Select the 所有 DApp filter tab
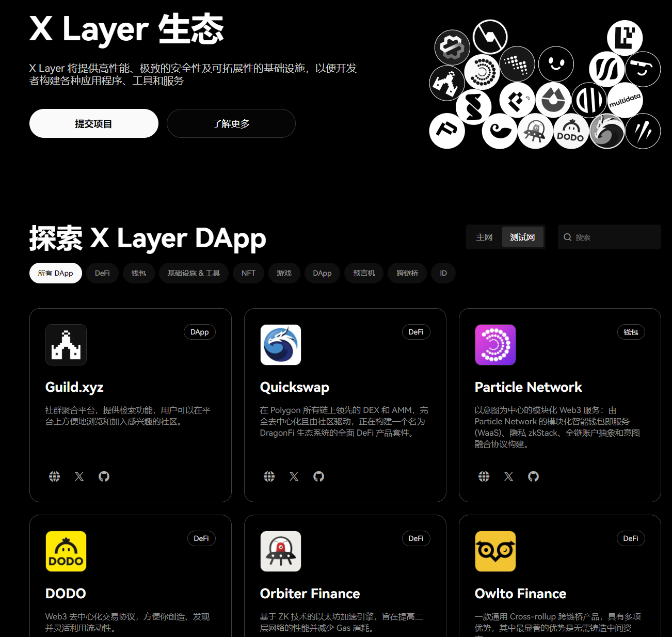This screenshot has width=672, height=637. [x=56, y=273]
